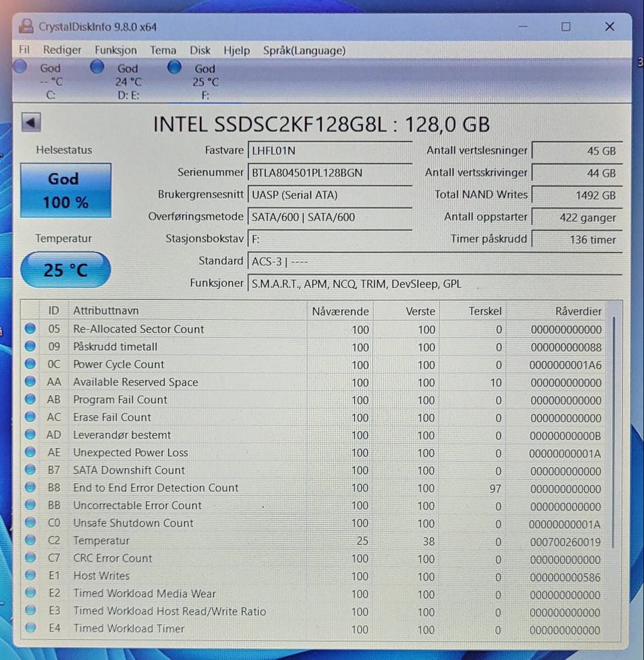Click threshold value 97 for End to End Error
The width and height of the screenshot is (644, 660).
(495, 489)
